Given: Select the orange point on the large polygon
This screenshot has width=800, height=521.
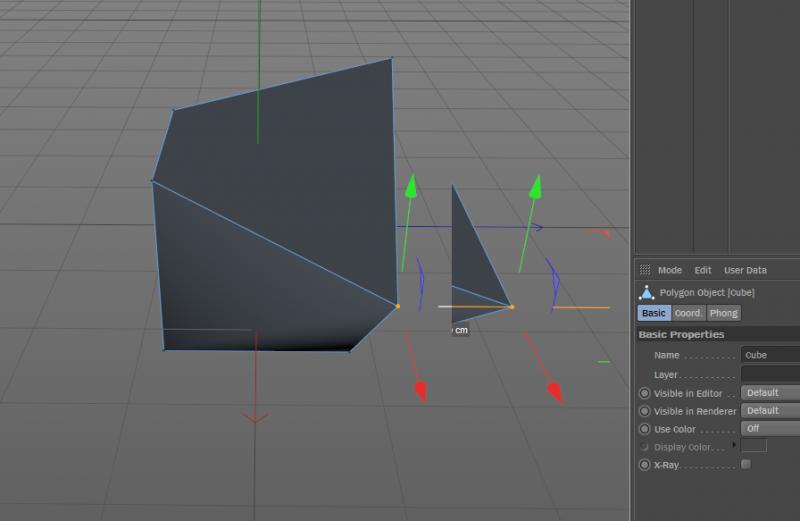Looking at the screenshot, I should coord(398,306).
